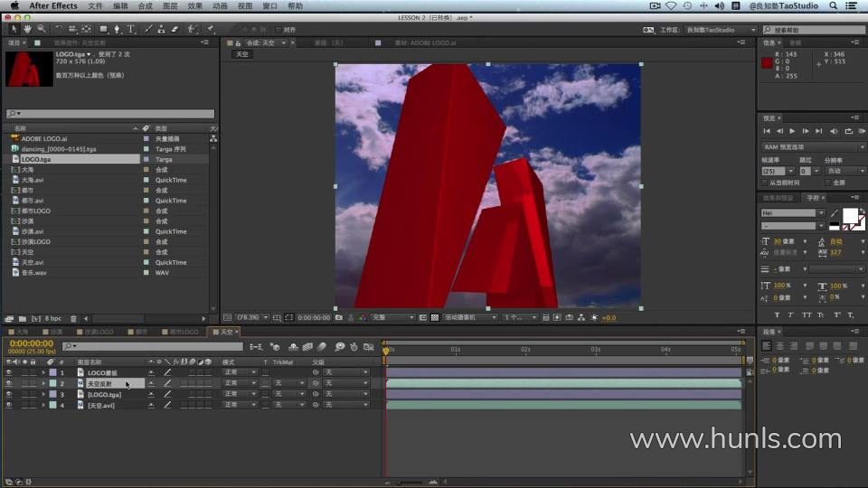Screen dimensions: 868x488
Task: Click the text fill color white swatch
Action: (x=850, y=216)
